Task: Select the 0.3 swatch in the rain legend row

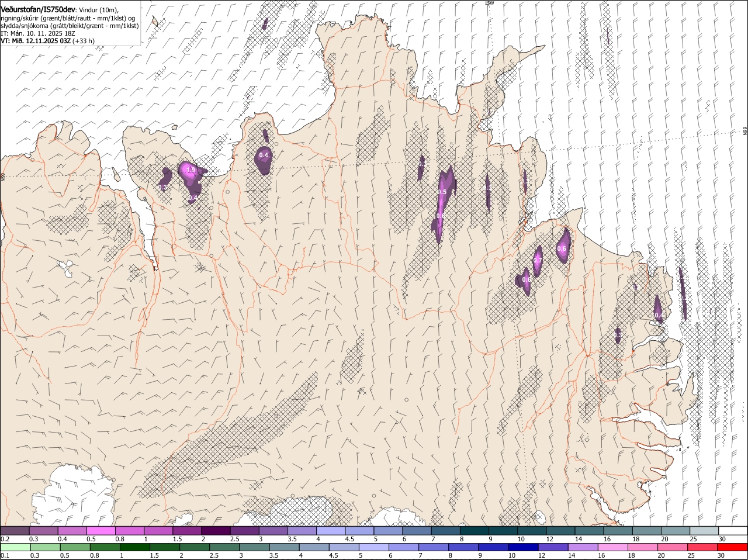Action: pos(46,548)
